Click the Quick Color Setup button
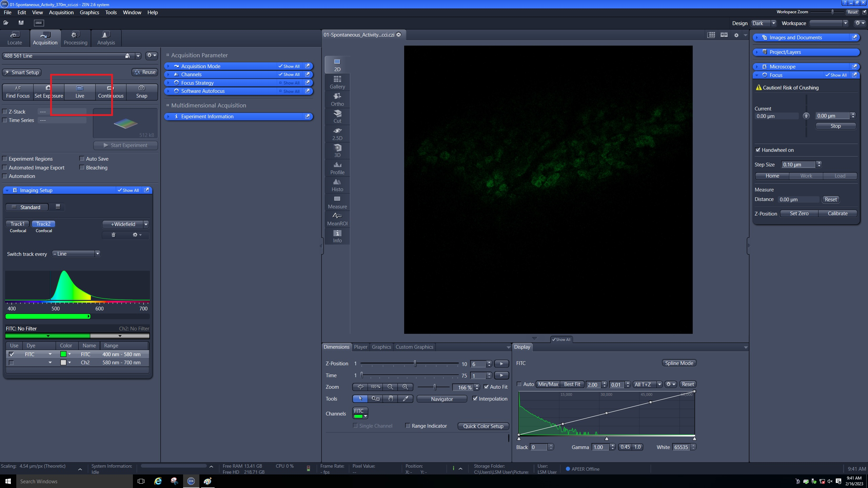 [x=483, y=426]
